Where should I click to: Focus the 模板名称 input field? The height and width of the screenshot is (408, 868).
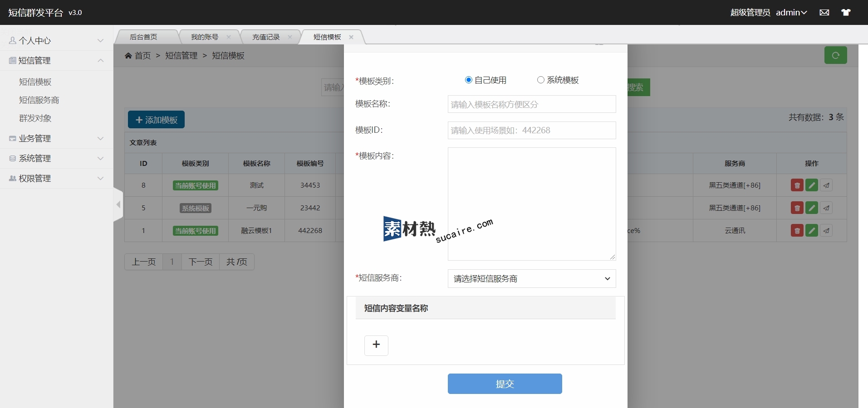pyautogui.click(x=532, y=104)
